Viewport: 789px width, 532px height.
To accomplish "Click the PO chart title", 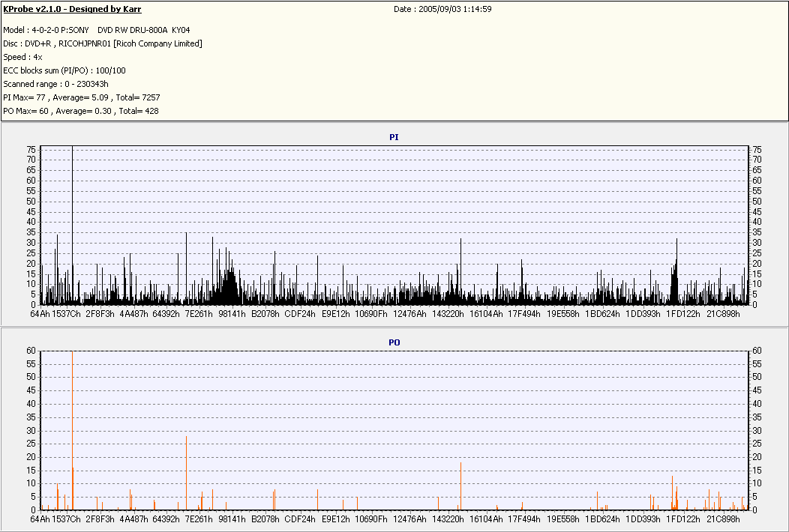I will tap(394, 342).
